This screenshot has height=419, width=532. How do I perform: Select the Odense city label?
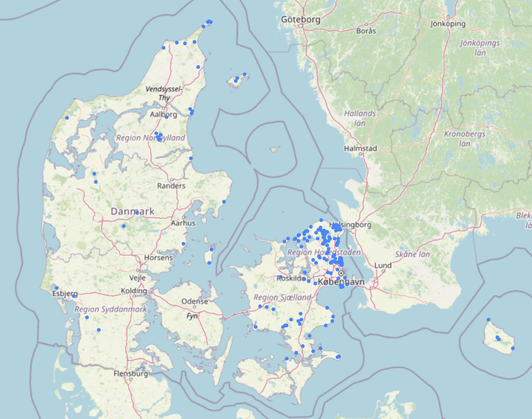click(195, 301)
